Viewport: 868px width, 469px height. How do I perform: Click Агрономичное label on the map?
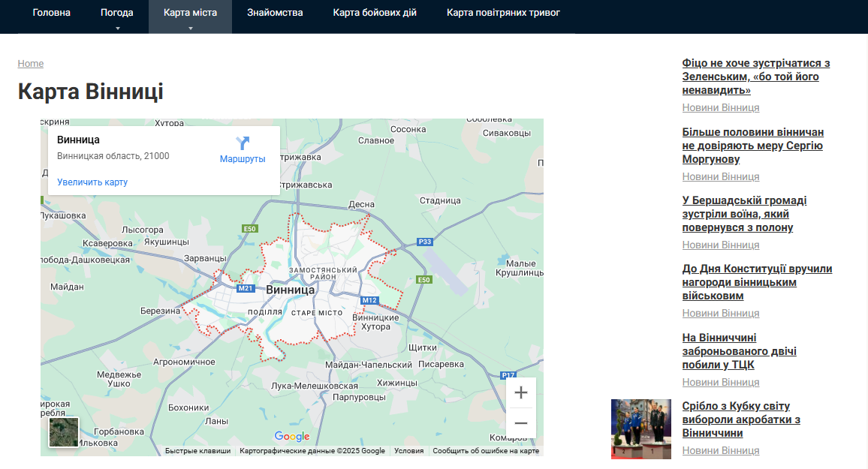(x=184, y=362)
